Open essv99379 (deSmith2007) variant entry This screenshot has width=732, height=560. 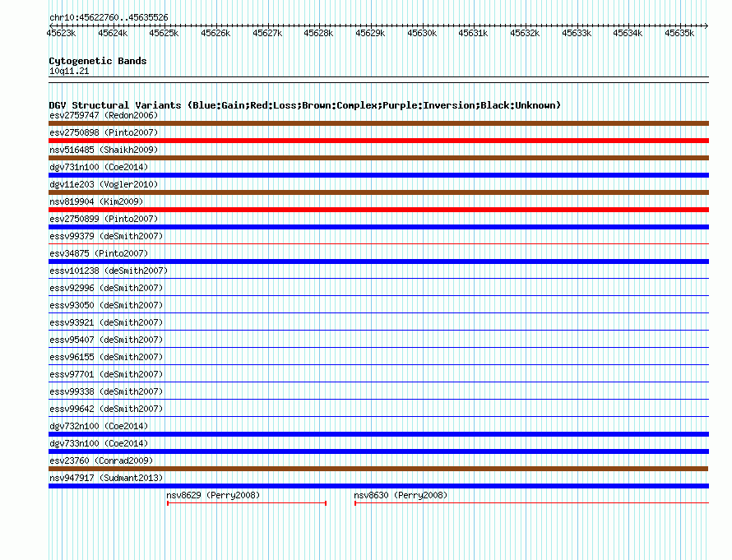click(106, 236)
